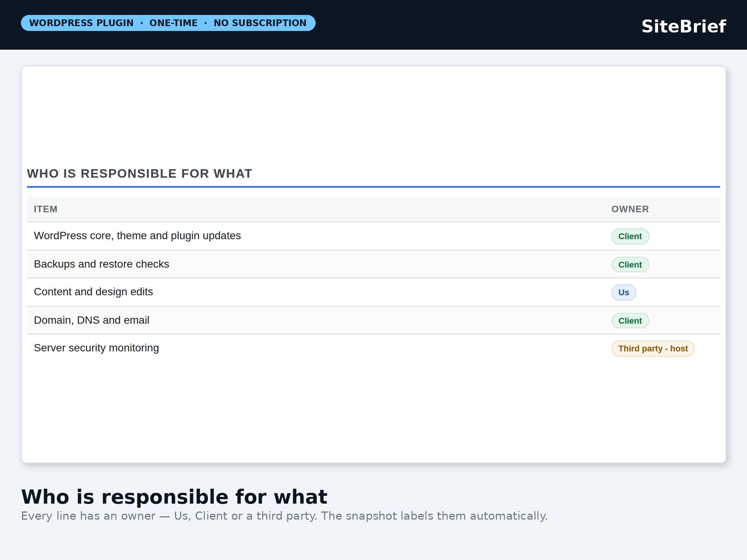Click the large 'Who is responsible for what' heading
The height and width of the screenshot is (560, 747).
coord(174,497)
